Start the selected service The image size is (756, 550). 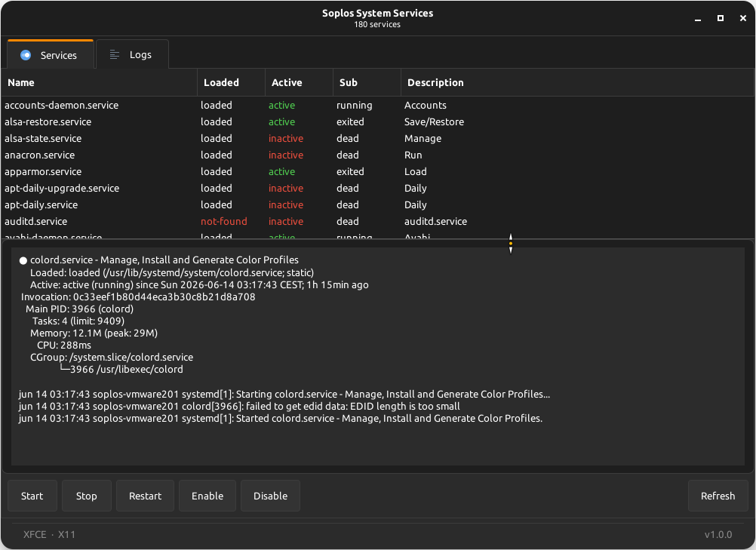tap(32, 496)
